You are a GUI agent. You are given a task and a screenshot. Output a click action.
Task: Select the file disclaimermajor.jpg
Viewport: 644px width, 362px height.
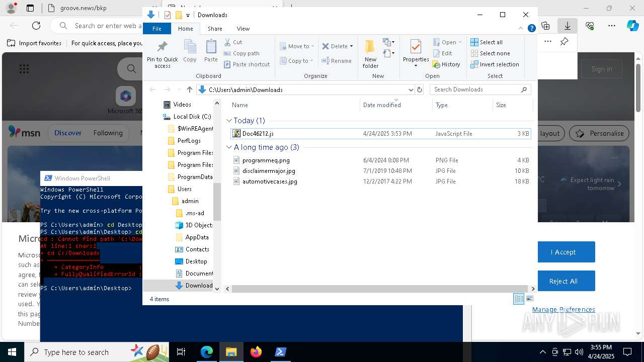[x=380, y=171]
